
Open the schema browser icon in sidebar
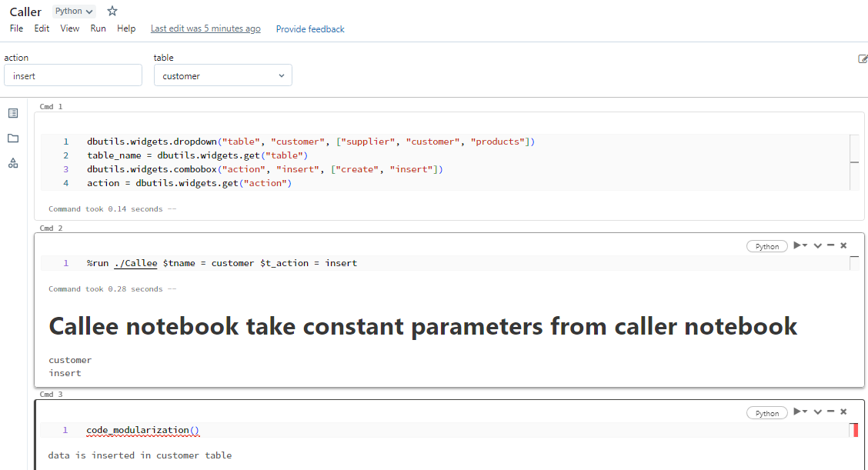pyautogui.click(x=12, y=163)
